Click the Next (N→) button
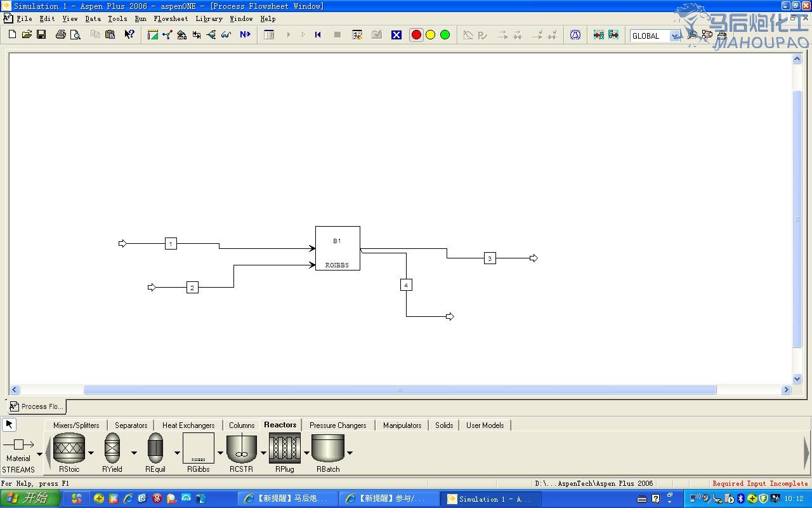This screenshot has width=812, height=508. 246,35
